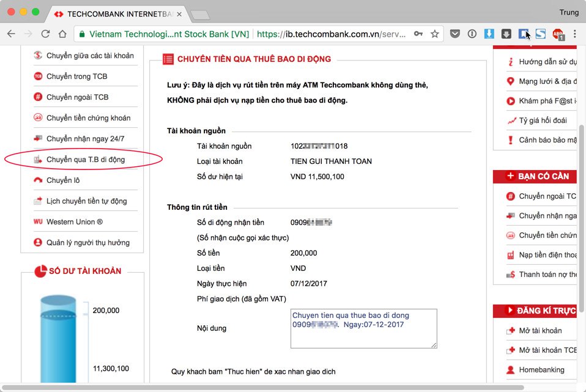Click the location pin icon by Mạng lưới

coord(511,81)
